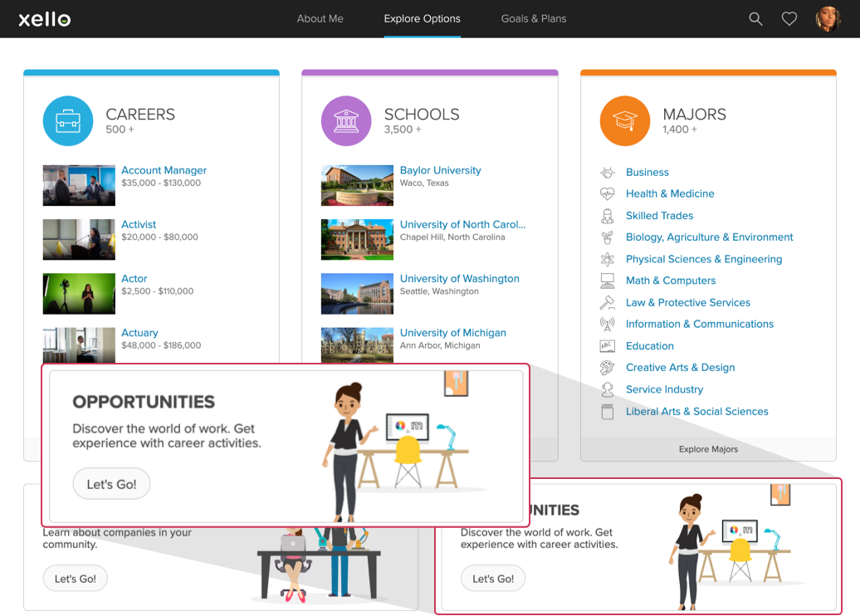
Task: Click the orange Majors graduation cap icon
Action: pos(625,120)
